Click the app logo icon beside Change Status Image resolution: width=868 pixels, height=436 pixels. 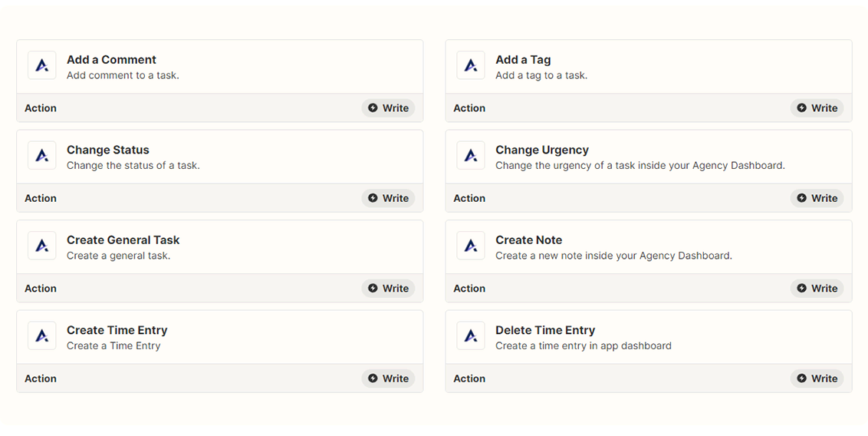[x=42, y=156]
